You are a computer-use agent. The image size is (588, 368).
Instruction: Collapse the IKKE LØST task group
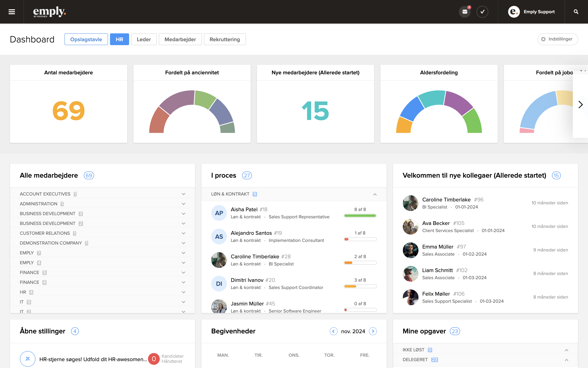coord(566,350)
